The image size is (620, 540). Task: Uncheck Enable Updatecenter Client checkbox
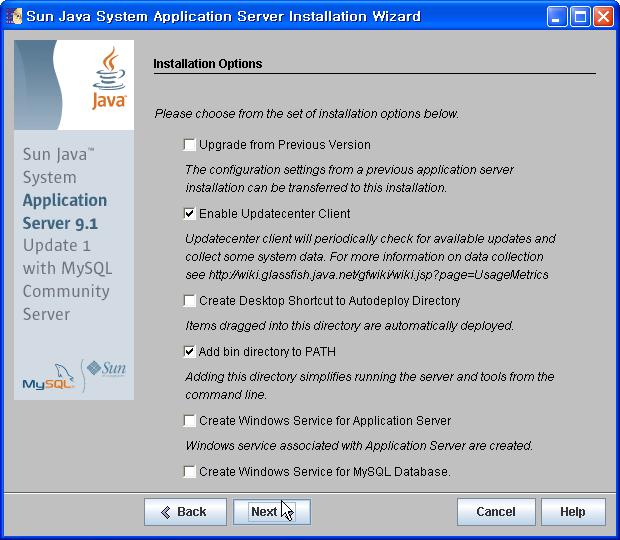coord(189,214)
